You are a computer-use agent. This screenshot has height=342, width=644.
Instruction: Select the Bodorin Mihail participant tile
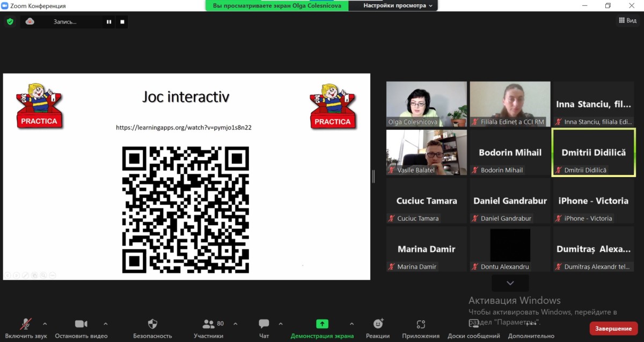(x=510, y=152)
